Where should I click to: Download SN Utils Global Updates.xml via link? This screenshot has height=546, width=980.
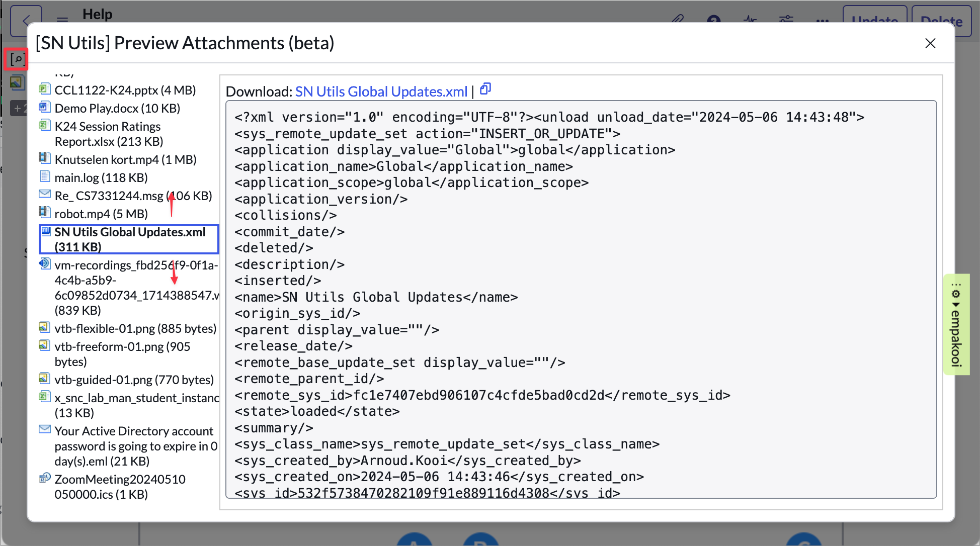tap(381, 92)
